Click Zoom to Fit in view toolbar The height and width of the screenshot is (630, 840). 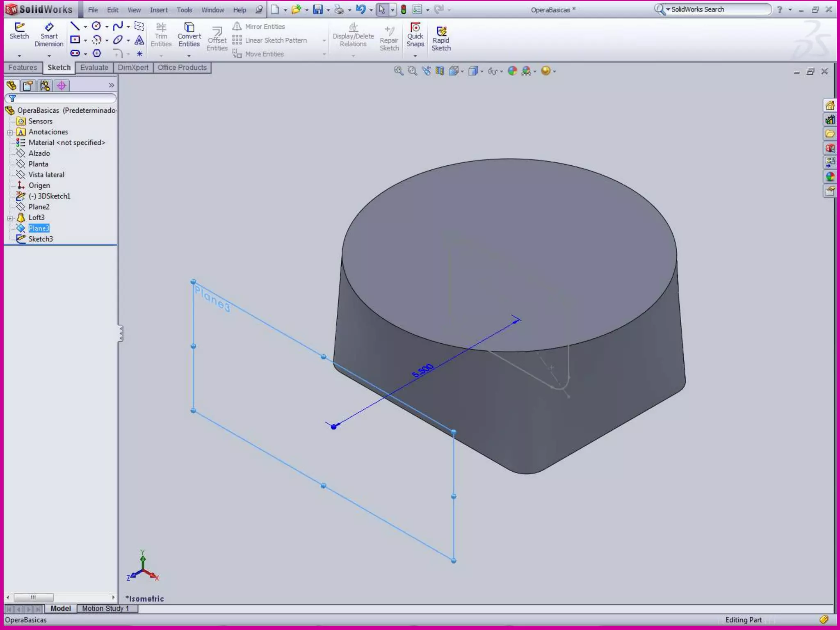(x=398, y=71)
